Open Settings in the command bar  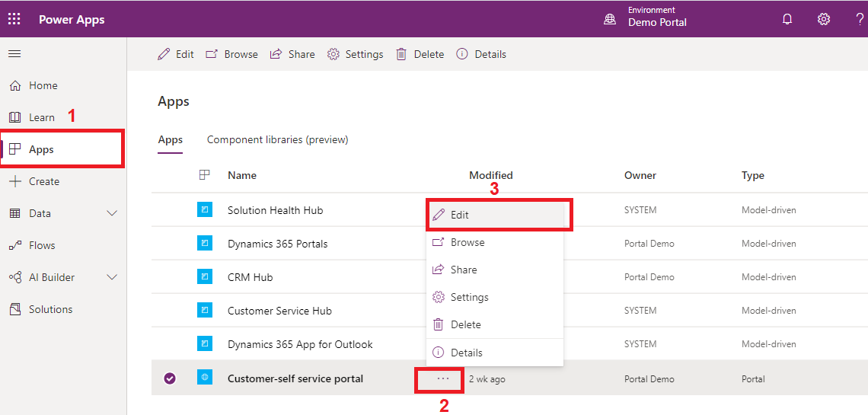(x=355, y=54)
